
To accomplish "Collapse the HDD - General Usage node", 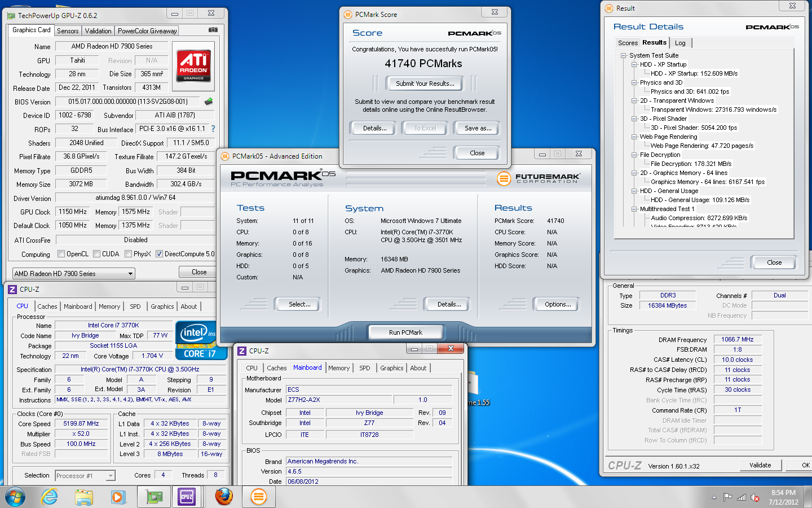I will click(x=634, y=191).
